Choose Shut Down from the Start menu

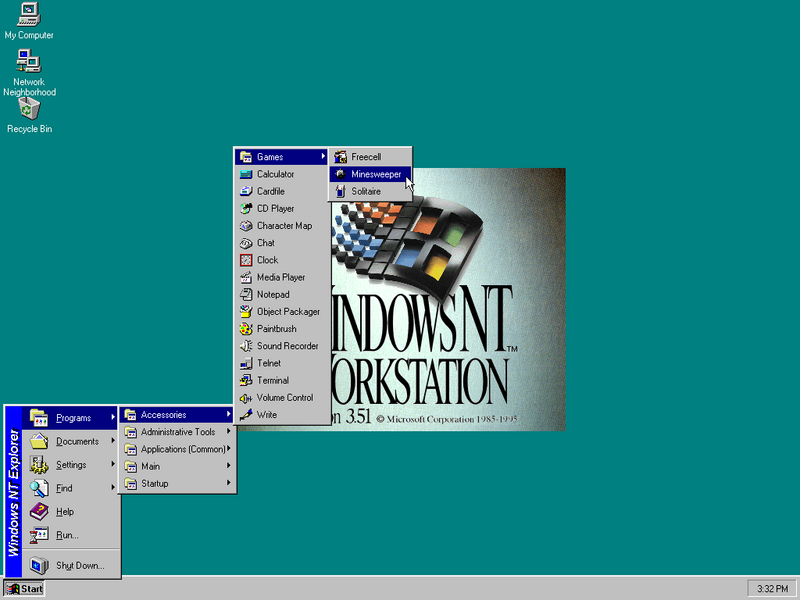[79, 565]
